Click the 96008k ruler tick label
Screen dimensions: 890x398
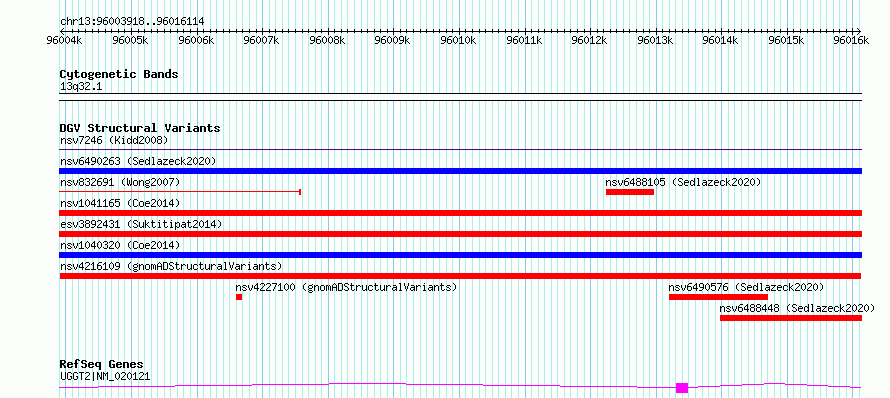tap(327, 41)
